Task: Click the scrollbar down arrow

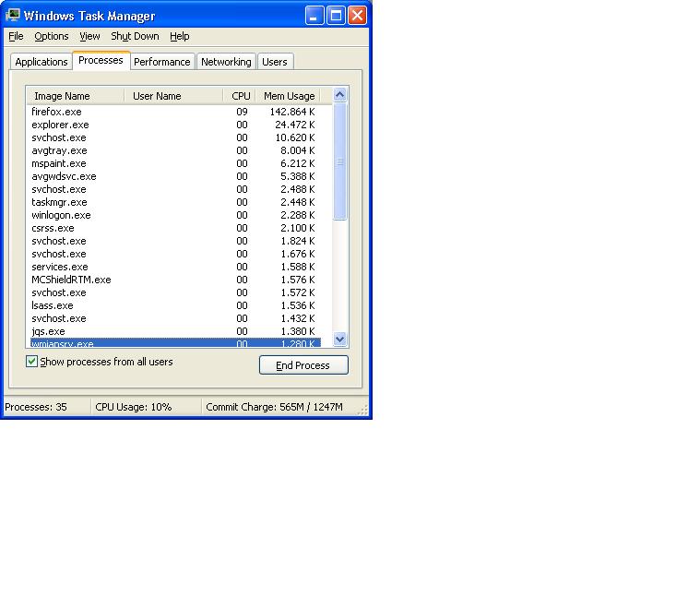Action: (339, 340)
